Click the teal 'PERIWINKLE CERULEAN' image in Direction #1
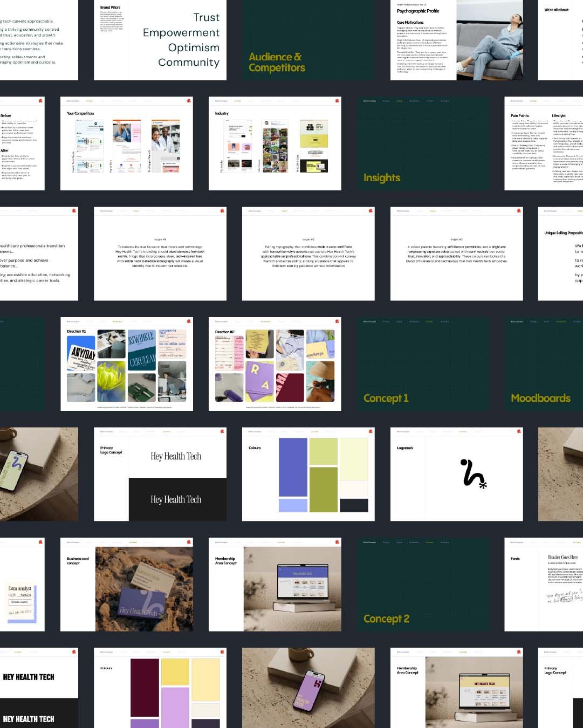 point(142,349)
